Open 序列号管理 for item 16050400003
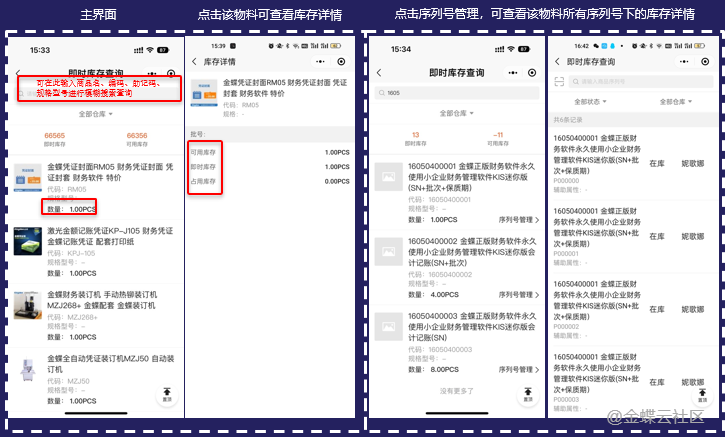725x437 pixels. coord(519,369)
